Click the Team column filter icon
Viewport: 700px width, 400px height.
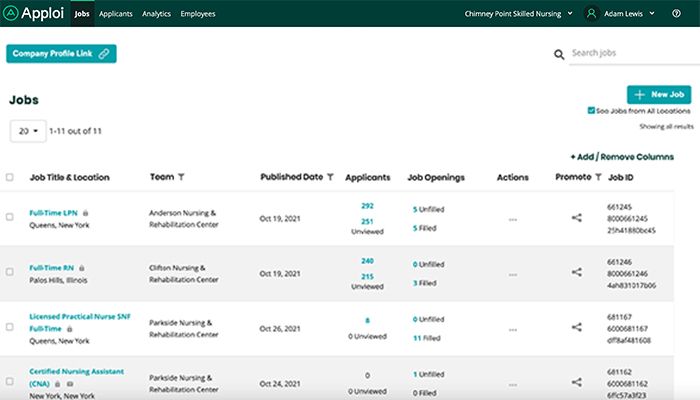(x=182, y=177)
